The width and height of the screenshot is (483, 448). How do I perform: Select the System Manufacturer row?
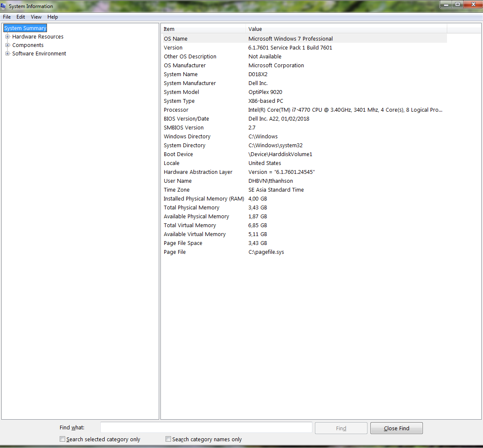click(x=304, y=83)
